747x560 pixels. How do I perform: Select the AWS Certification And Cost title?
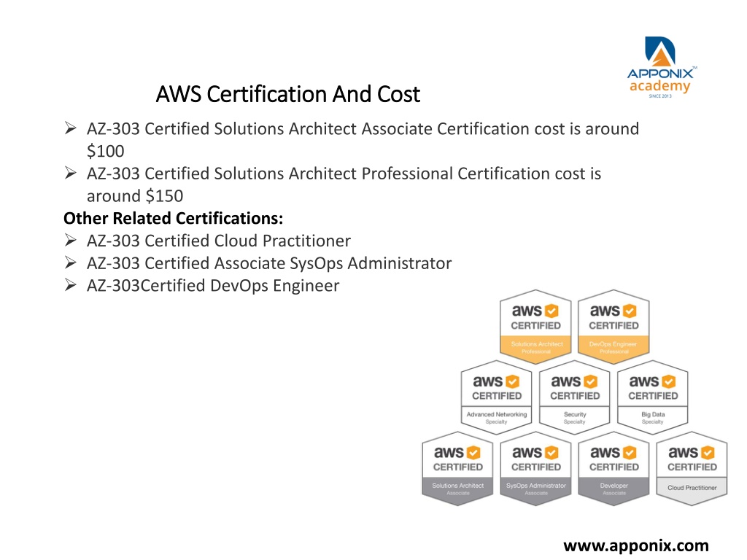[287, 94]
